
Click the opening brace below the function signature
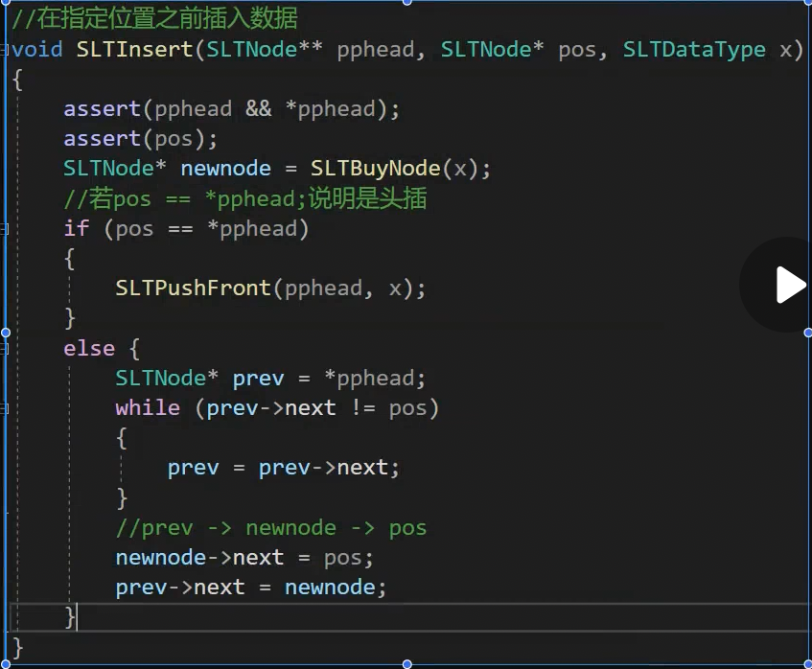point(17,80)
